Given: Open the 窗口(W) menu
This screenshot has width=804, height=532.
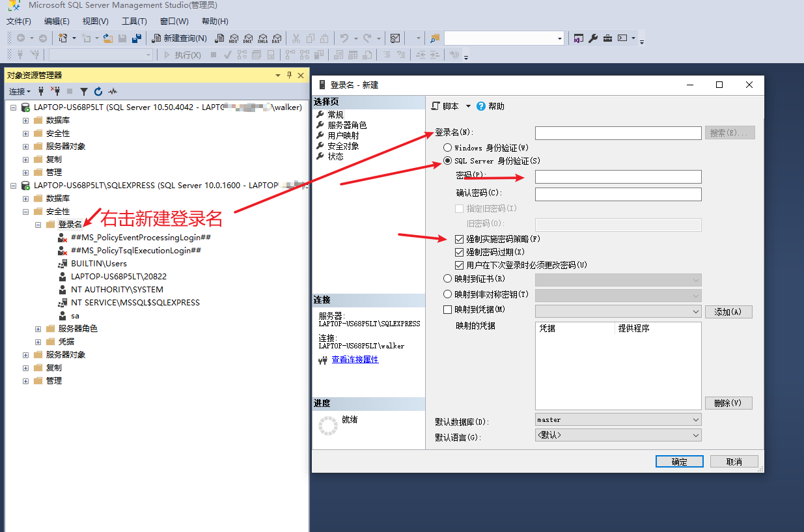Looking at the screenshot, I should point(174,21).
